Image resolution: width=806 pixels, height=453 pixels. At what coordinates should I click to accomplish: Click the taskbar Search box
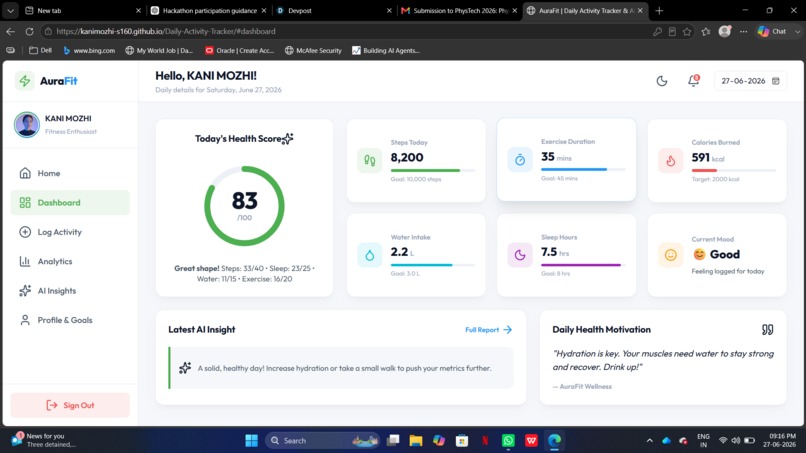(323, 441)
